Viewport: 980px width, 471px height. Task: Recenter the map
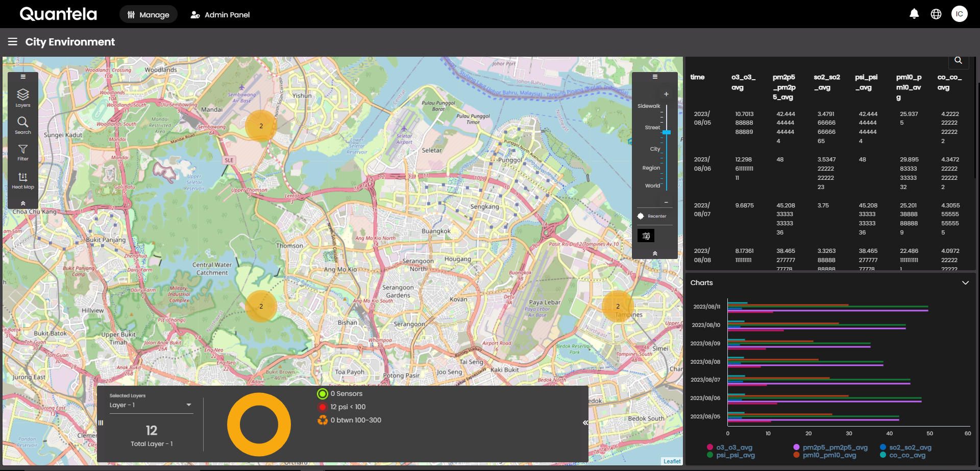point(652,216)
